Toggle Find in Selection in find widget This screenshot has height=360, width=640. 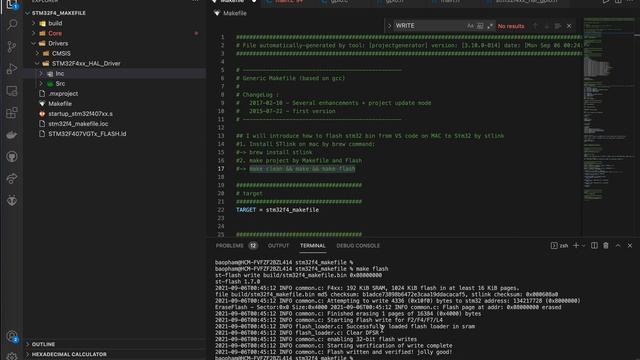pyautogui.click(x=558, y=26)
